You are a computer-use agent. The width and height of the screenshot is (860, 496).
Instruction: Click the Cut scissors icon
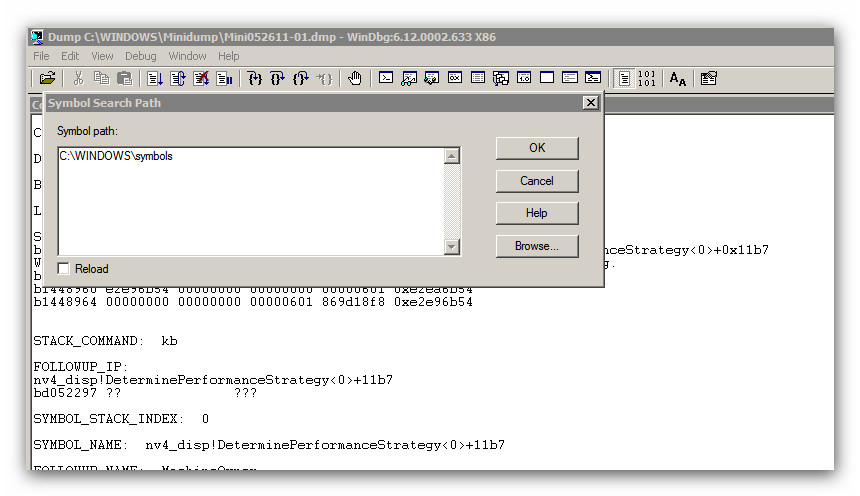pos(78,78)
